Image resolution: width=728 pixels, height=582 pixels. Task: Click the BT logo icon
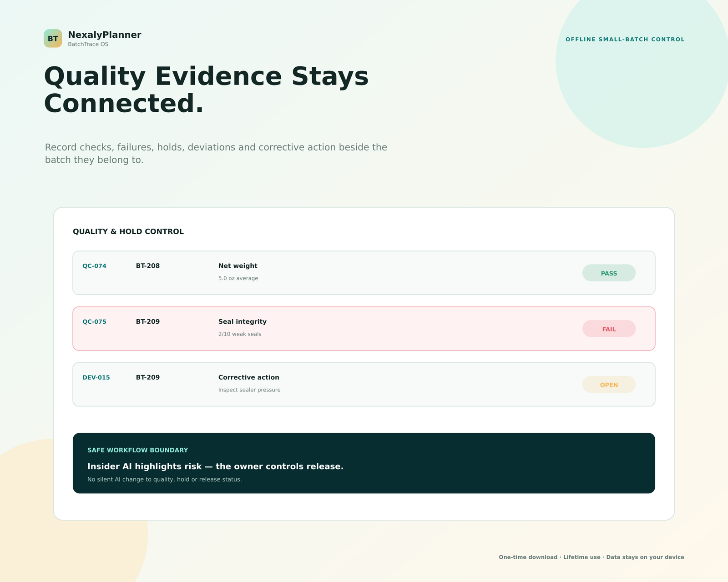point(53,38)
